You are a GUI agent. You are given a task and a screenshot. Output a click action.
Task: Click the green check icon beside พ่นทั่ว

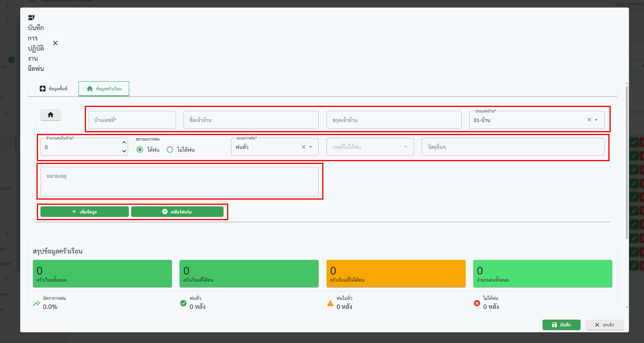[183, 303]
